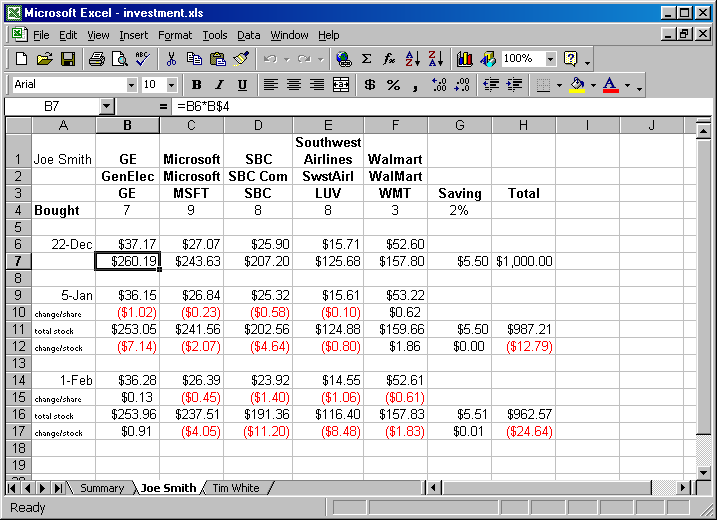Open the Format menu

[x=175, y=35]
